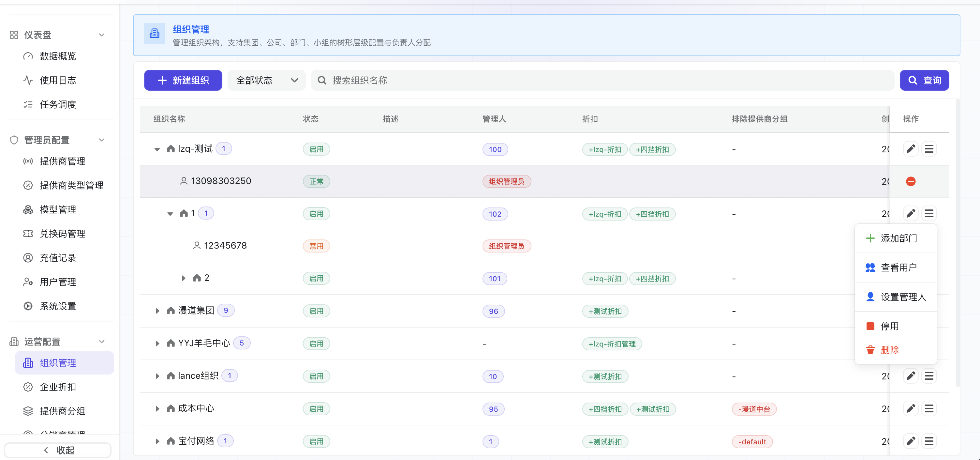
Task: Select 组织管理 in the sidebar
Action: 65,363
